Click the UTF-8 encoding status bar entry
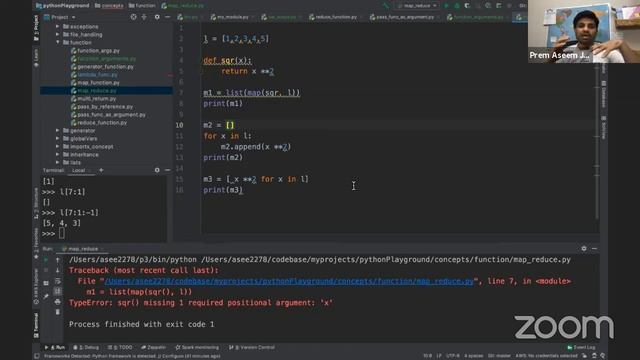 coord(453,356)
